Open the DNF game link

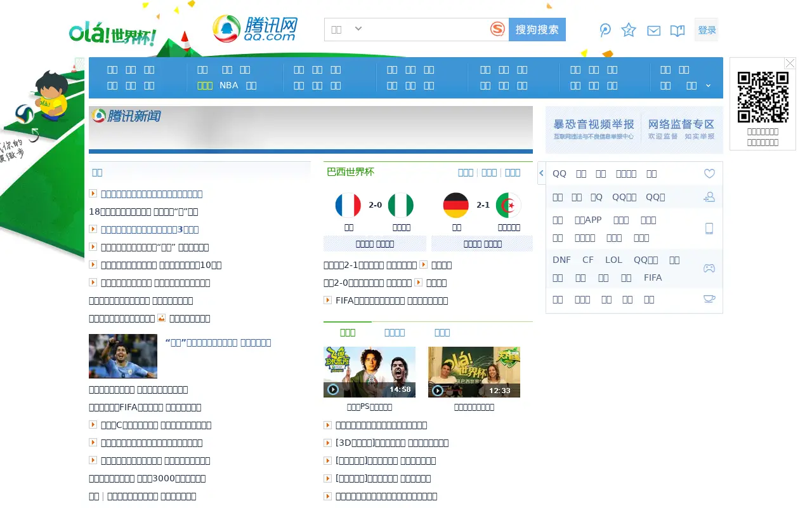click(561, 260)
